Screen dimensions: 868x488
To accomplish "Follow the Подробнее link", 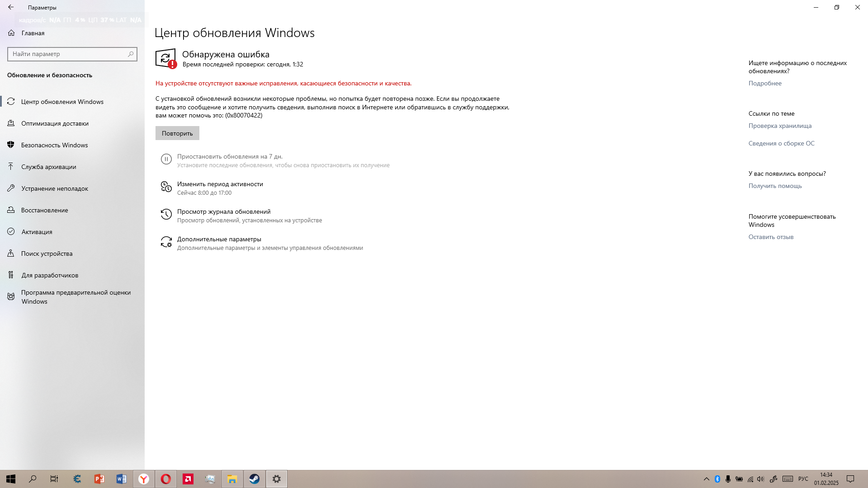I will pos(765,83).
